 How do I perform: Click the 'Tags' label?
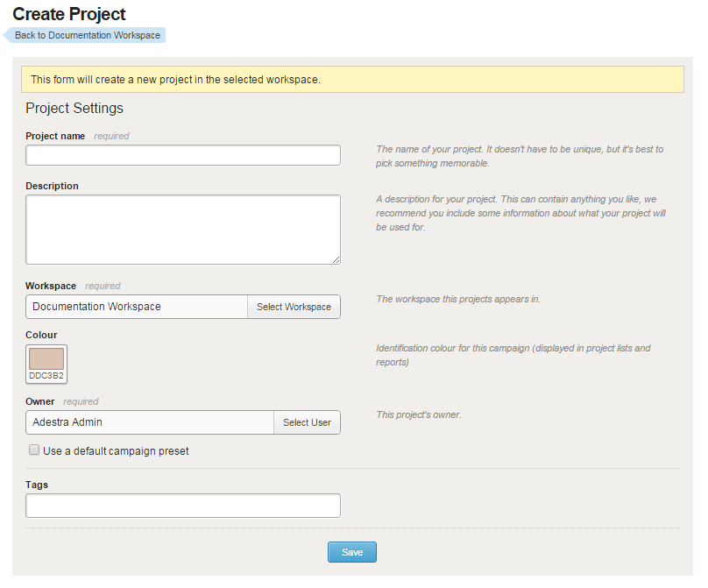click(37, 485)
